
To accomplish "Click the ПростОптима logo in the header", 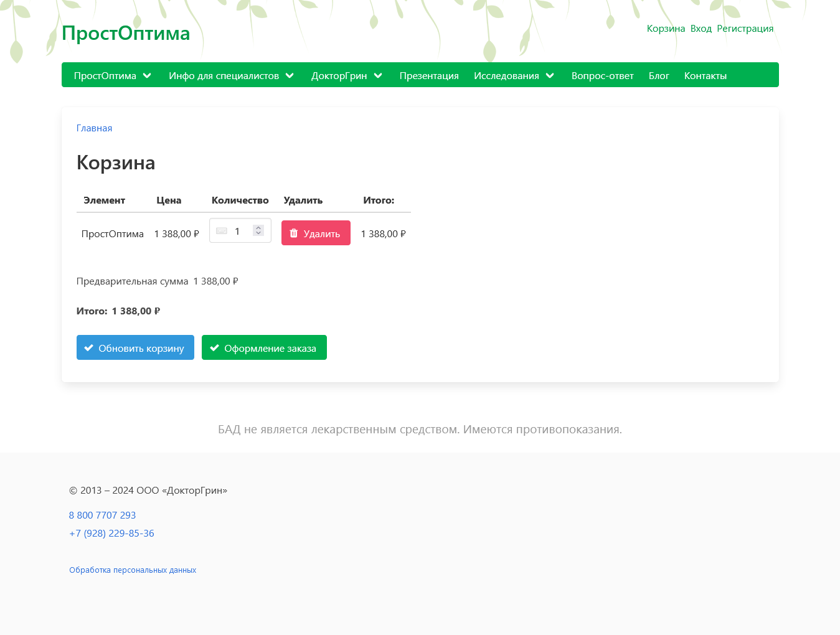I will click(x=125, y=33).
